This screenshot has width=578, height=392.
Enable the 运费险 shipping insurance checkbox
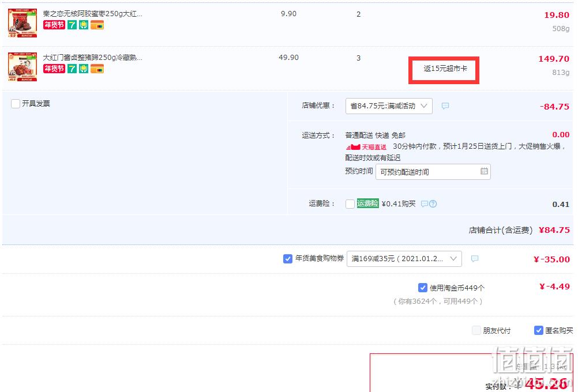350,203
